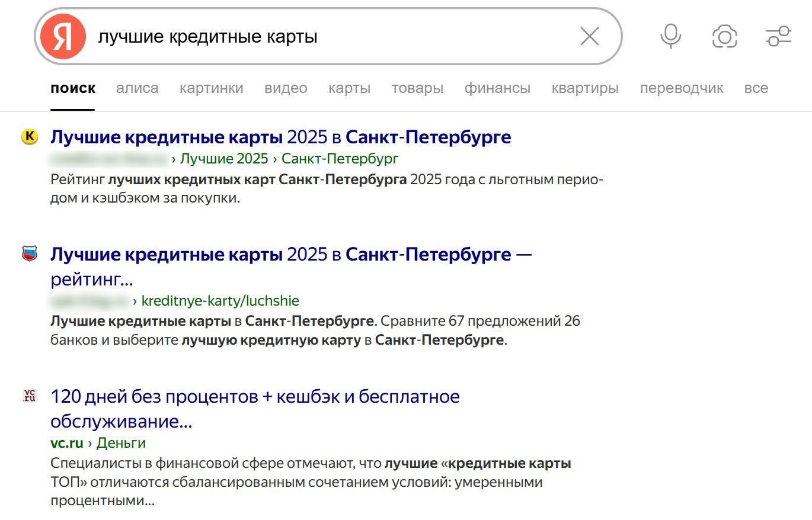Click the red Yandex logo icon
Image resolution: width=812 pixels, height=520 pixels.
pos(63,36)
